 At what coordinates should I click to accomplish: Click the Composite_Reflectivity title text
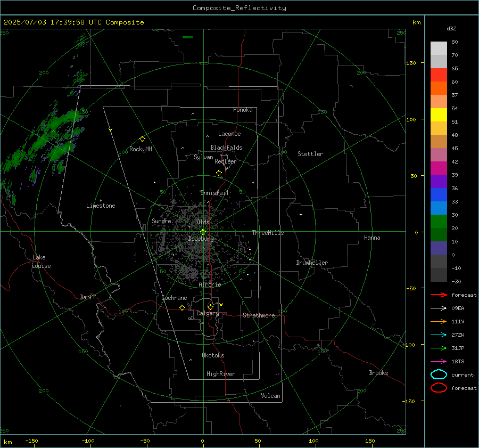[x=240, y=8]
